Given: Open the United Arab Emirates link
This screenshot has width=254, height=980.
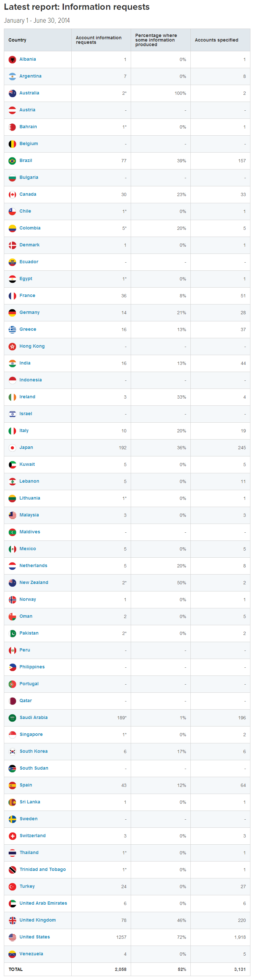Looking at the screenshot, I should [43, 903].
